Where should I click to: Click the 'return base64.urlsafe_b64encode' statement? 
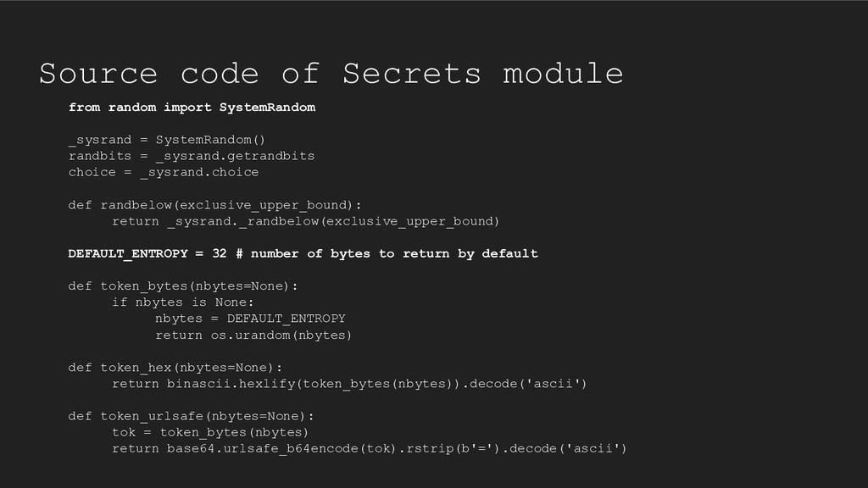pos(370,449)
